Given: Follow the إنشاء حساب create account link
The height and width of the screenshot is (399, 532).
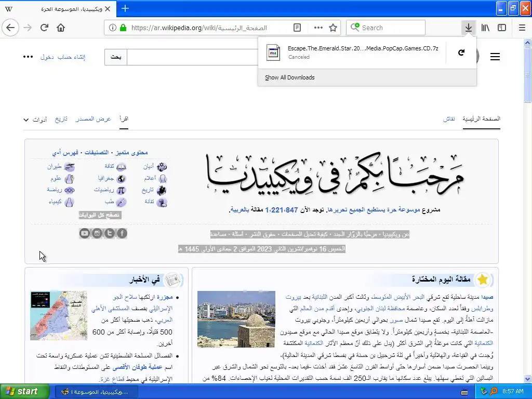Looking at the screenshot, I should tap(71, 57).
